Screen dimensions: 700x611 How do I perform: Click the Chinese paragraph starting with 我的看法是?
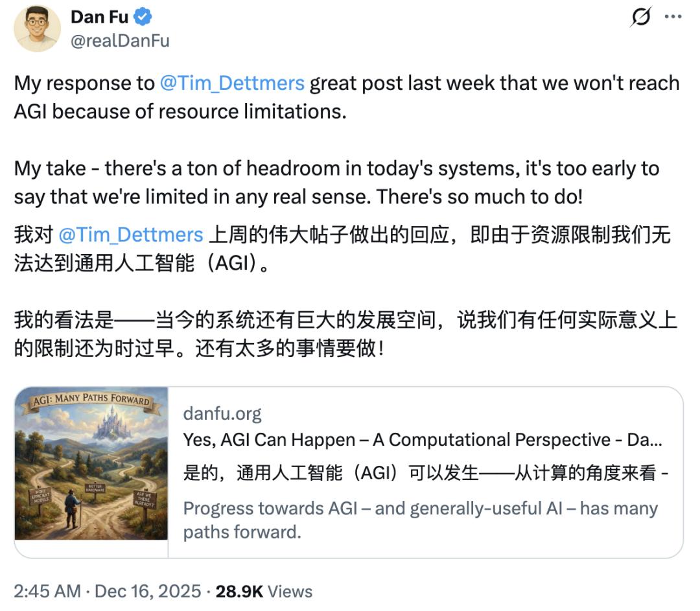[x=345, y=334]
